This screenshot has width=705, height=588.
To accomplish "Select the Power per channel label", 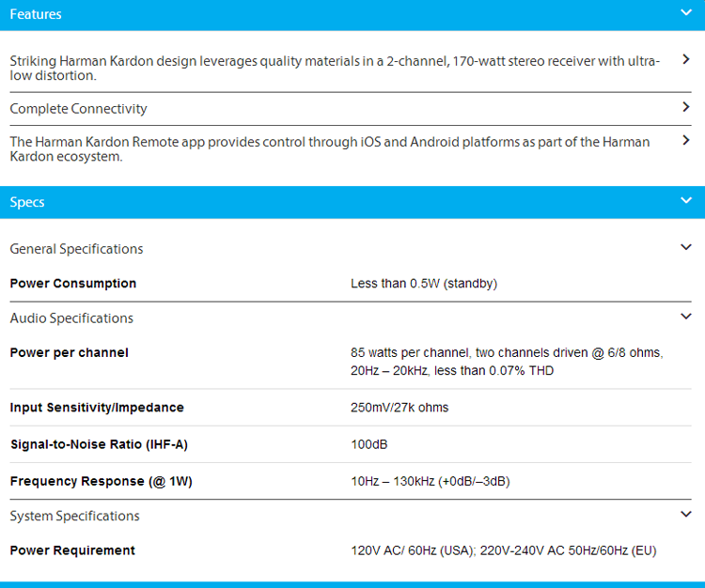I will (69, 352).
